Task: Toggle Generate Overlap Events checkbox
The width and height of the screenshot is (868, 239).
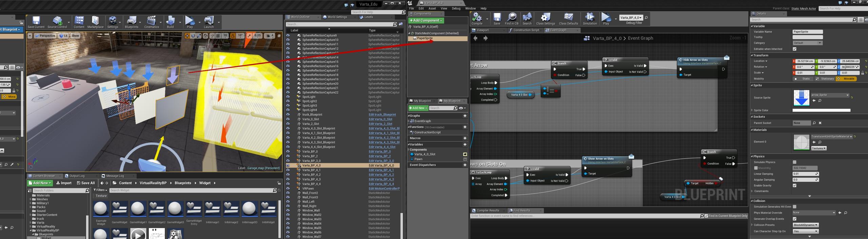Action: pyautogui.click(x=794, y=219)
